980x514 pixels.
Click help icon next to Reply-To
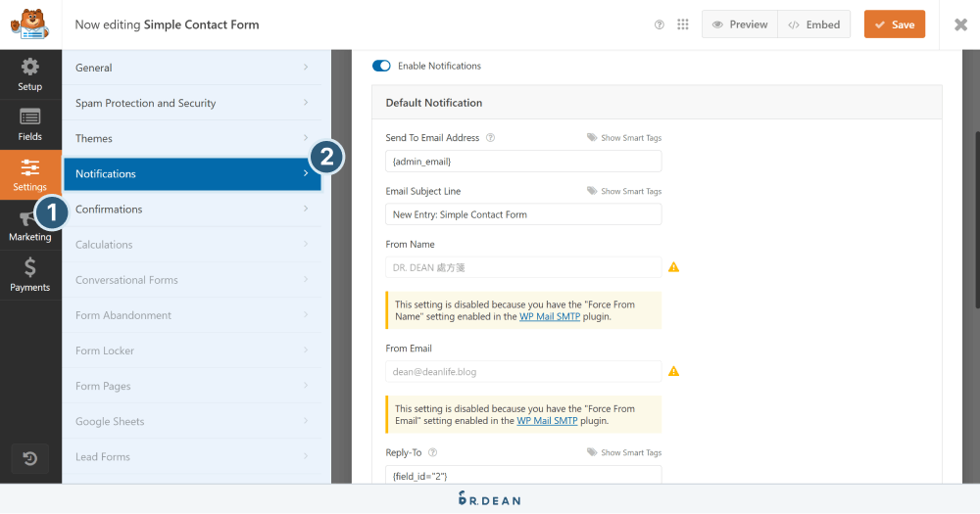pyautogui.click(x=432, y=452)
